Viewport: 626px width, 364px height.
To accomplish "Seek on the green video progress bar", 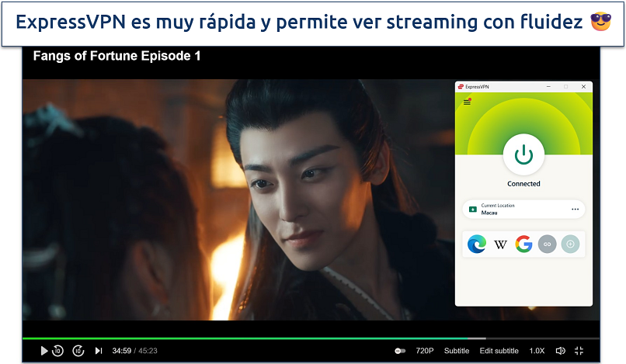I will pos(233,338).
